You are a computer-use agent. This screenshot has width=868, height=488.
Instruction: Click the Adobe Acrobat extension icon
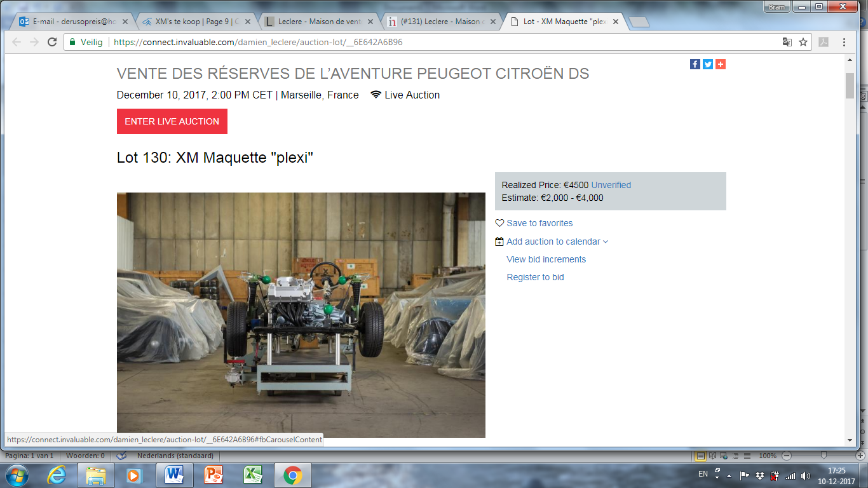pos(824,42)
